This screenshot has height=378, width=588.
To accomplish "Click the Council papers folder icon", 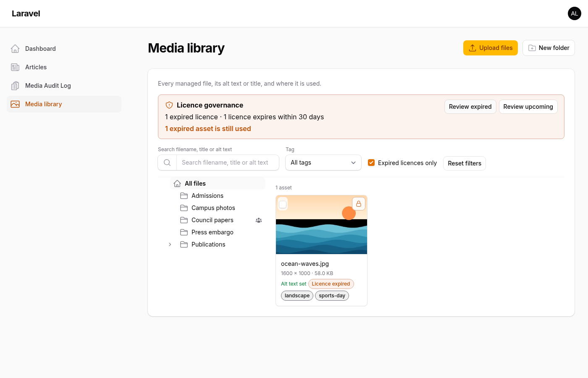I will point(184,220).
